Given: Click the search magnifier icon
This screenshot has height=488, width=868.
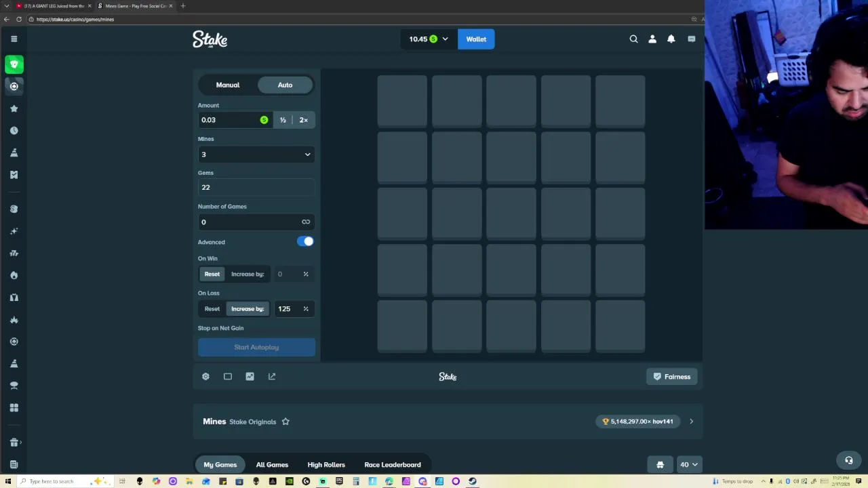Looking at the screenshot, I should pos(633,39).
